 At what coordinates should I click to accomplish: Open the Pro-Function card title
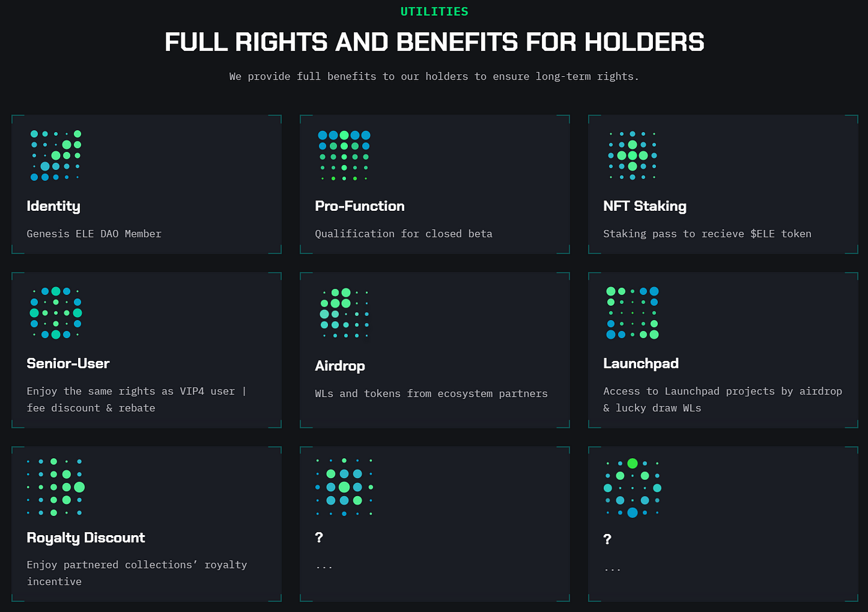pyautogui.click(x=360, y=206)
